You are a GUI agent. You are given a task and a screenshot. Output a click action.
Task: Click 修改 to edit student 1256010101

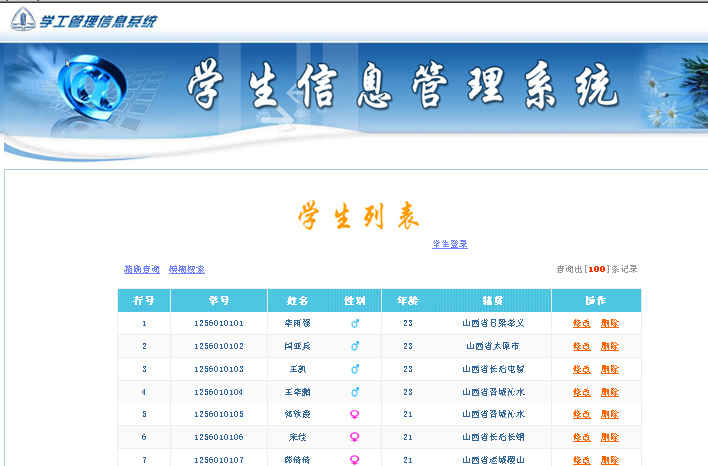coord(582,323)
